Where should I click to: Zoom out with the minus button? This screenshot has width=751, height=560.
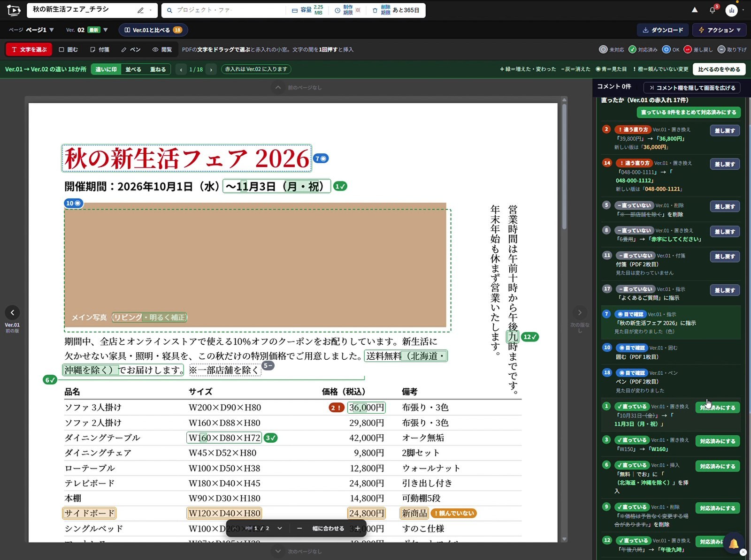[299, 528]
